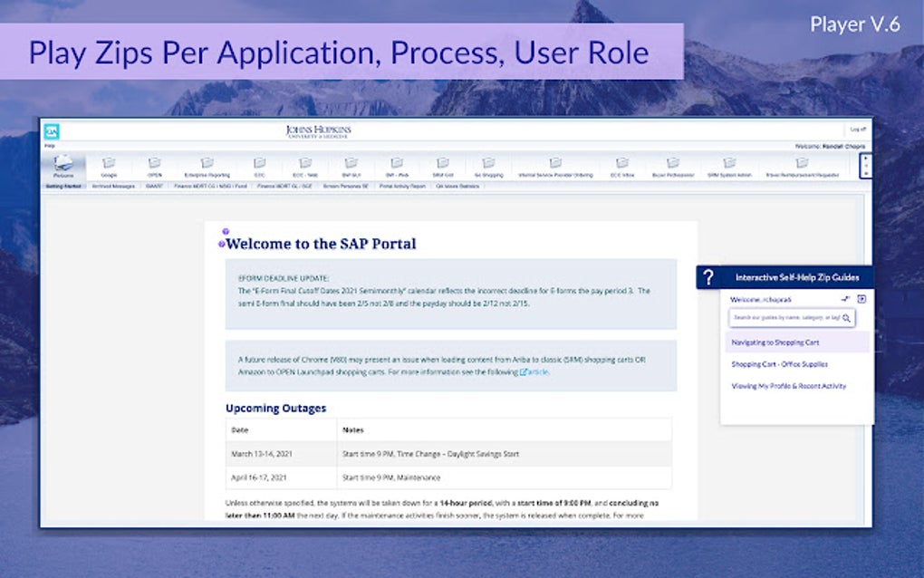Screen dimensions: 924x578
Task: Open the Help menu
Action: tap(48, 143)
